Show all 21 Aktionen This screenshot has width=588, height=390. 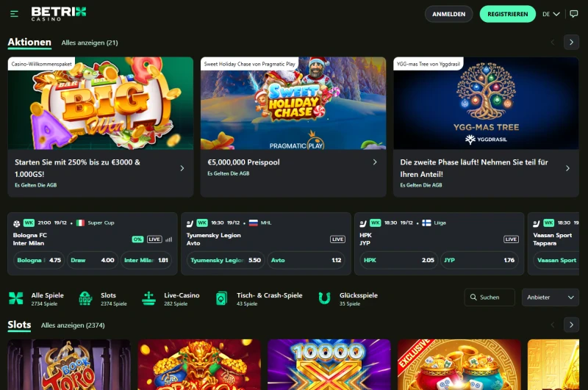90,43
